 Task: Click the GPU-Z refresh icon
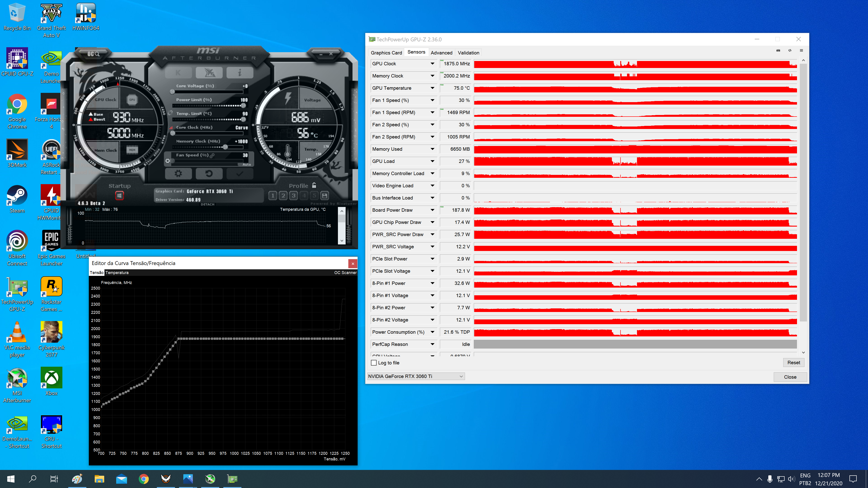(x=790, y=51)
